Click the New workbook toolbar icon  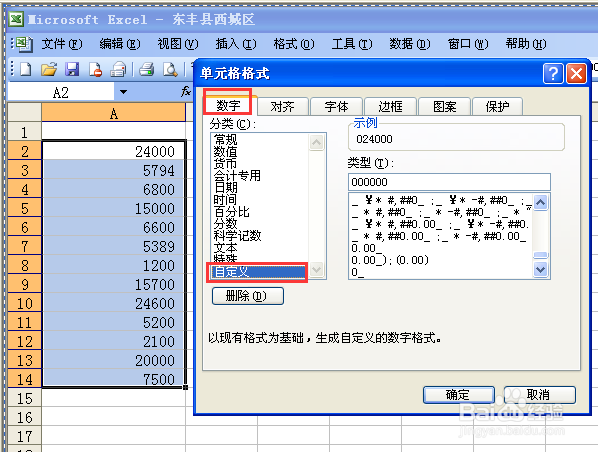[26, 69]
